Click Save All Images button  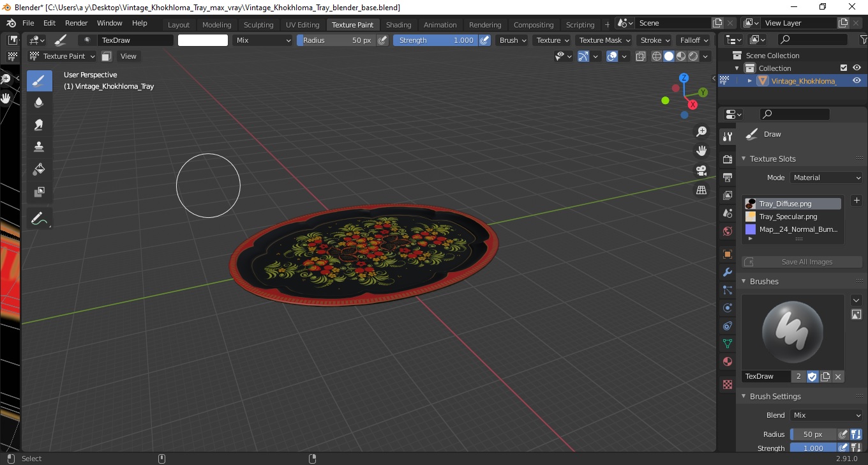point(802,262)
